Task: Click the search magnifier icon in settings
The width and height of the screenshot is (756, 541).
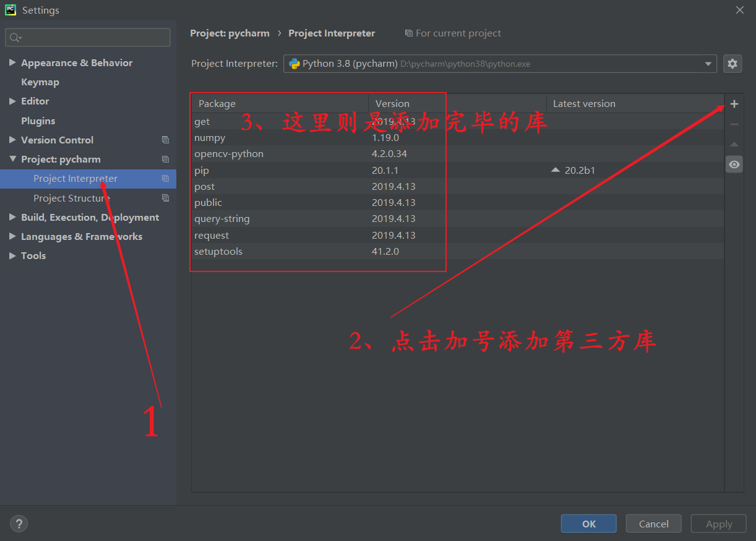Action: tap(15, 38)
